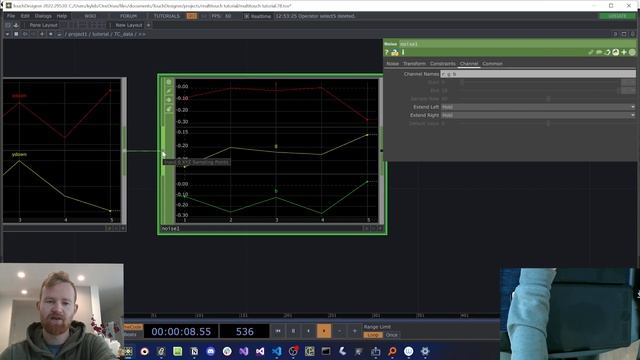Edit the Channel Names field
Screen dimensions: 640x360
tap(538, 74)
